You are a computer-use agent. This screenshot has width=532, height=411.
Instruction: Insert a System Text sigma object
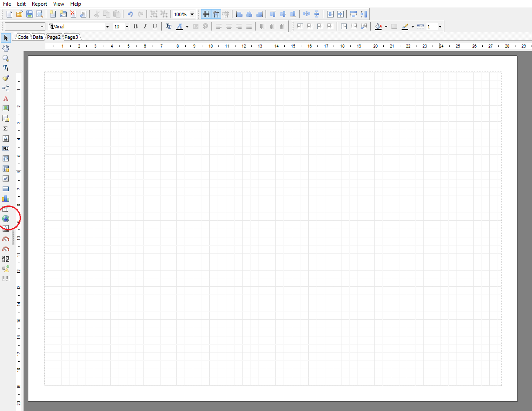click(6, 128)
